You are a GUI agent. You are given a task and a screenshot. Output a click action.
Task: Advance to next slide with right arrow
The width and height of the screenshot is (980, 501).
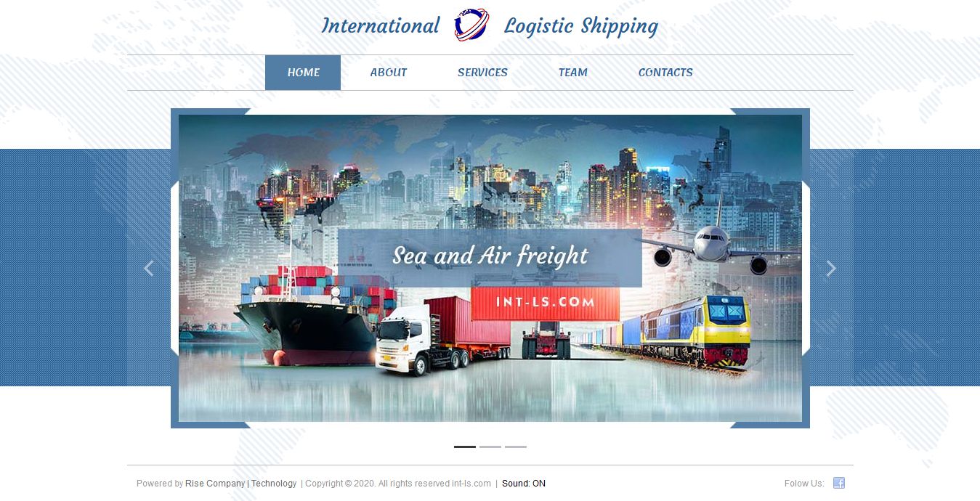tap(832, 269)
